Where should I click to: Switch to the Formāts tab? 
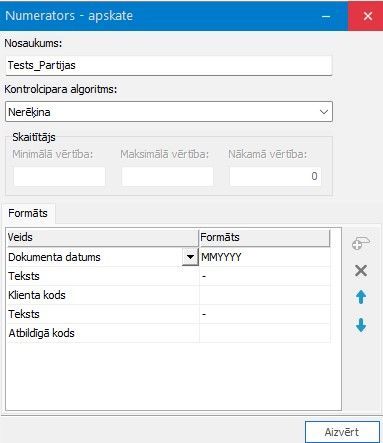(28, 213)
